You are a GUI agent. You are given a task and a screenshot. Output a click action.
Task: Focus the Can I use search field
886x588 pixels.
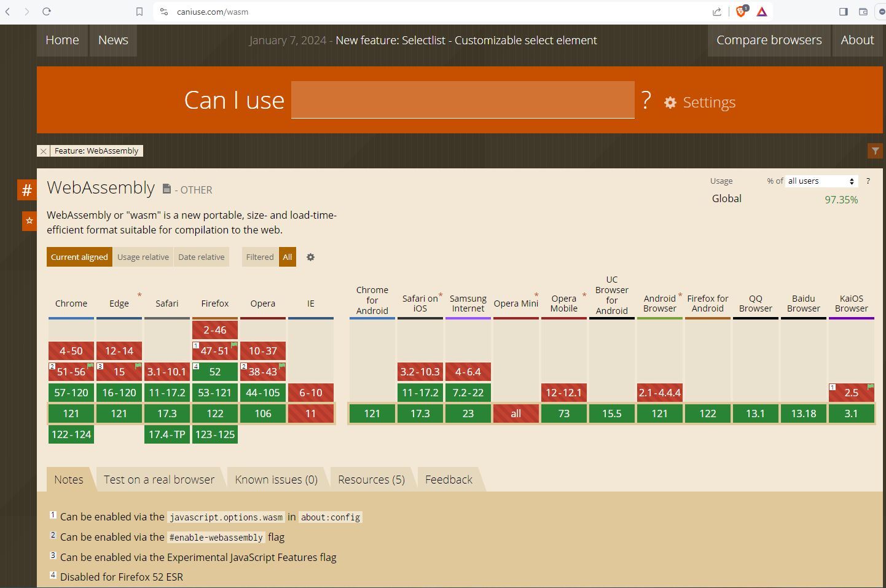click(x=463, y=100)
